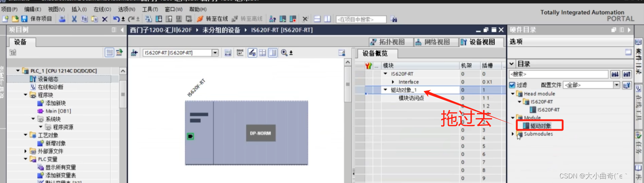Image resolution: width=644 pixels, height=183 pixels.
Task: Click the start CPU icon
Action: pyautogui.click(x=283, y=19)
